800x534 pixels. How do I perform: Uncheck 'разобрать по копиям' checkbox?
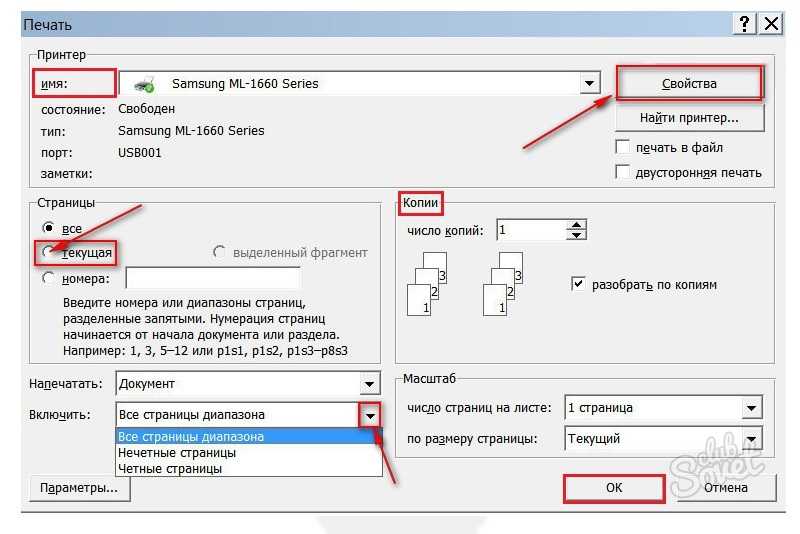click(578, 284)
